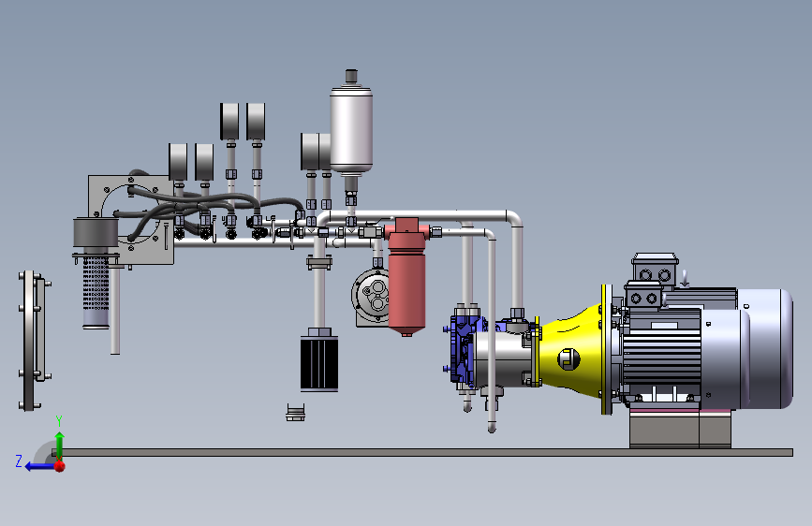Click the blue Z axis arrow of the triad
The image size is (812, 526).
(39, 466)
